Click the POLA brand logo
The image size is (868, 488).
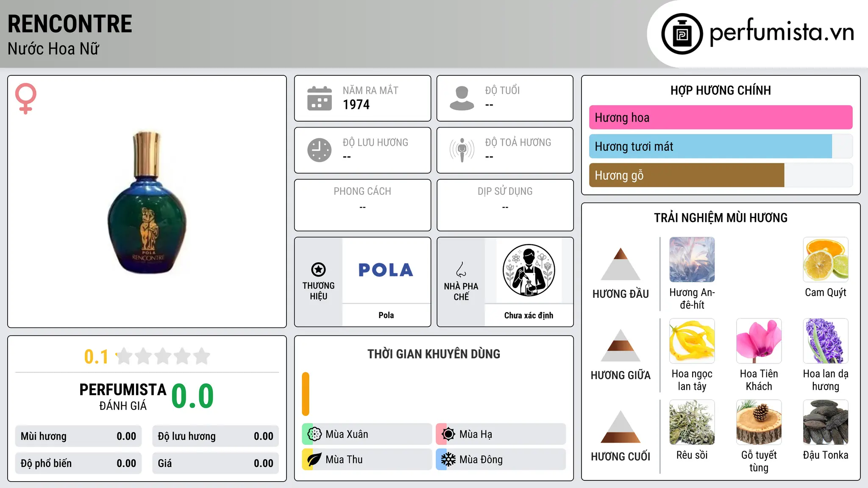[x=386, y=270]
